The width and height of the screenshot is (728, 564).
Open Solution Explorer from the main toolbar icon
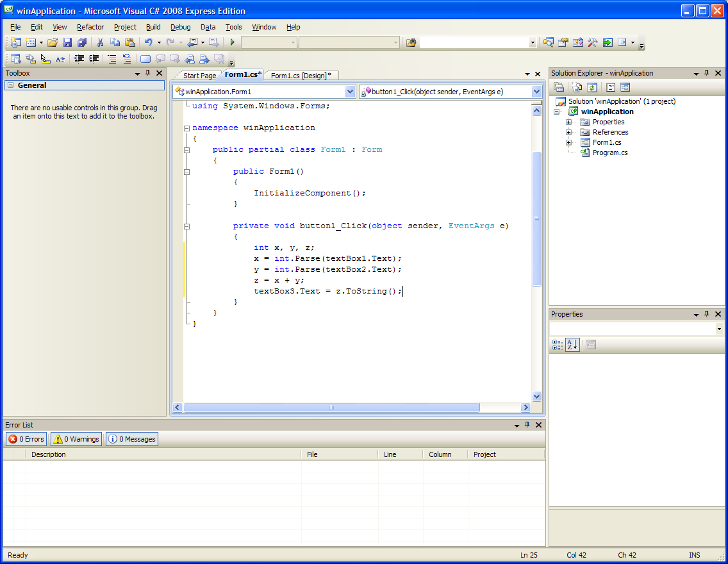click(549, 43)
